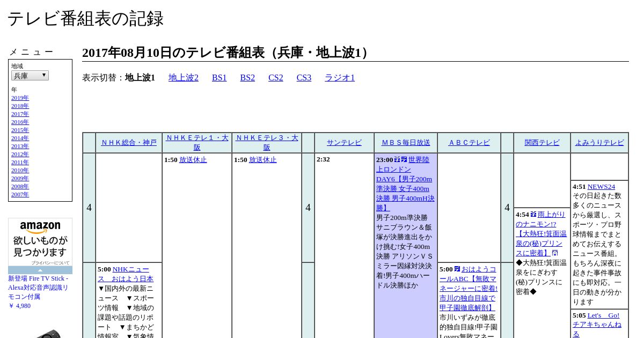Select year 2016年 in the menu

[x=20, y=122]
